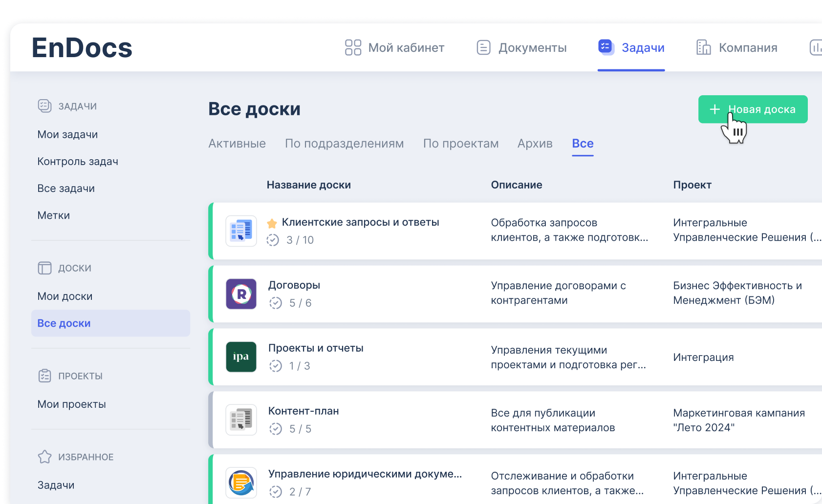The width and height of the screenshot is (822, 504).
Task: Open Мой кабинет in top navigation
Action: (394, 48)
